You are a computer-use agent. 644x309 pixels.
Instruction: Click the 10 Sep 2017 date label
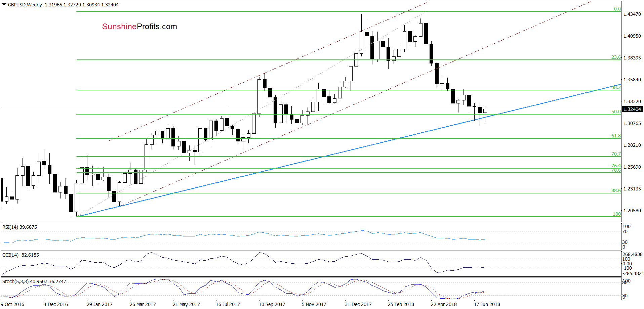[x=272, y=304]
